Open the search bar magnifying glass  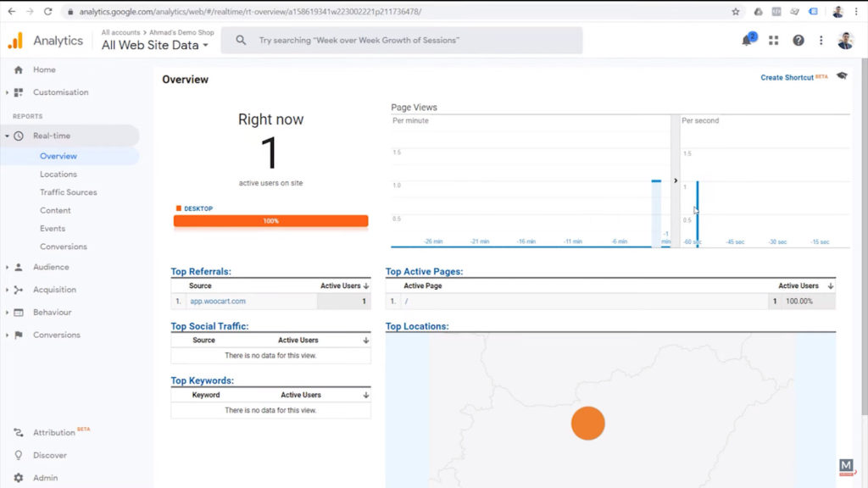(239, 40)
